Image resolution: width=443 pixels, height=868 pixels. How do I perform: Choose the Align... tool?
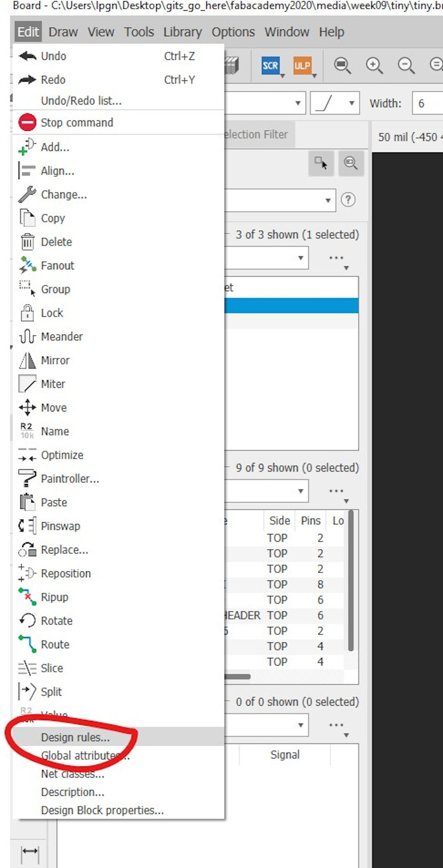(119, 170)
